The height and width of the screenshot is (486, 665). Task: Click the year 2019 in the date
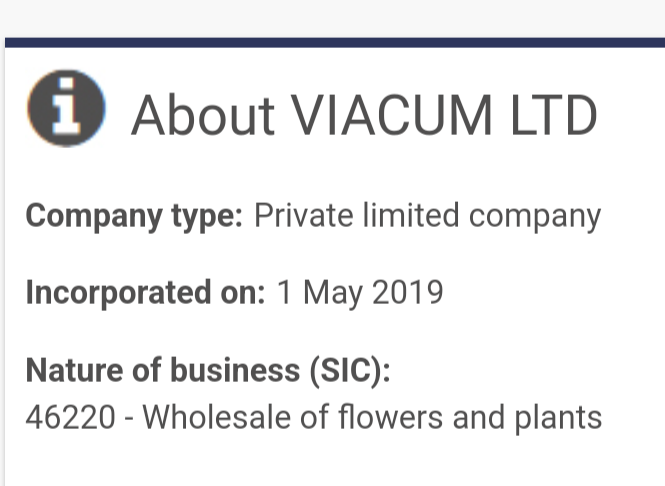[408, 292]
